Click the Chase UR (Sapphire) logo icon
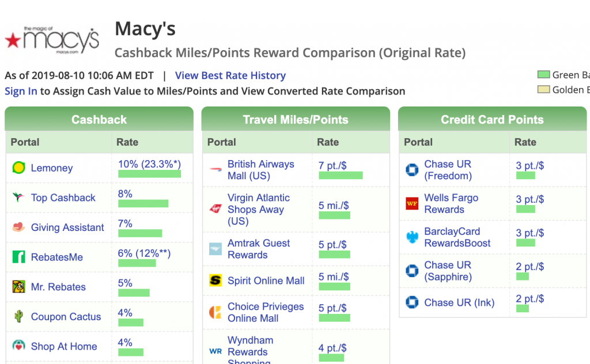 click(412, 271)
